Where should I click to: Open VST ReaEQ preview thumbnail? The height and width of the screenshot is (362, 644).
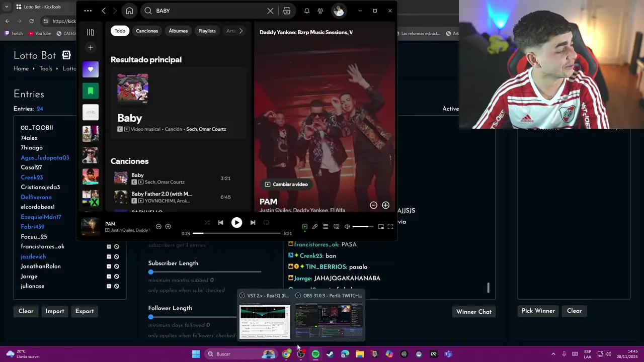[265, 322]
